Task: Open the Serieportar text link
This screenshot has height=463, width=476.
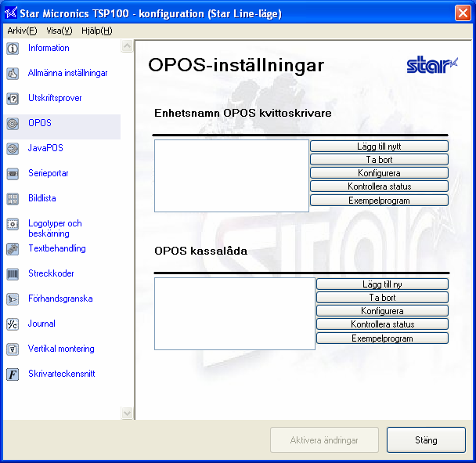Action: point(49,173)
